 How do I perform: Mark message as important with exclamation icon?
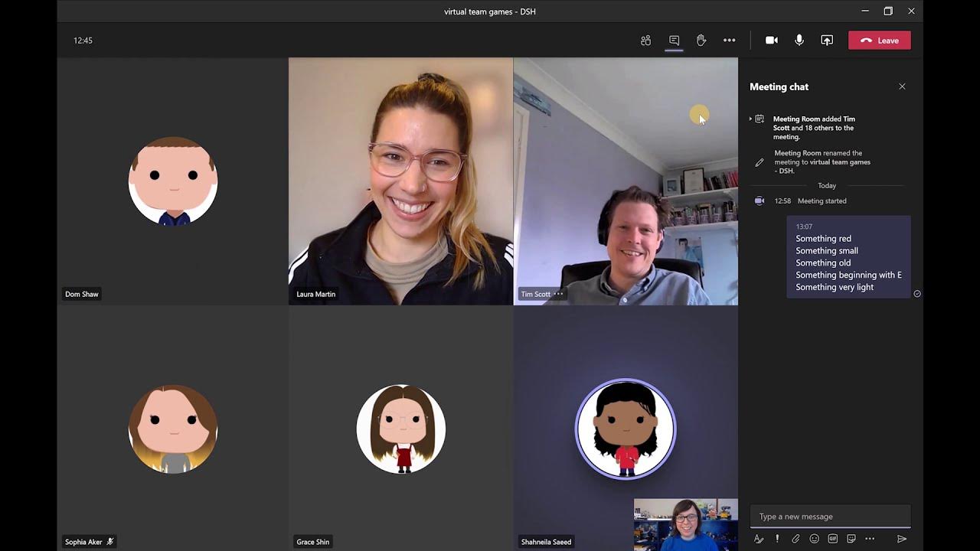[x=777, y=539]
